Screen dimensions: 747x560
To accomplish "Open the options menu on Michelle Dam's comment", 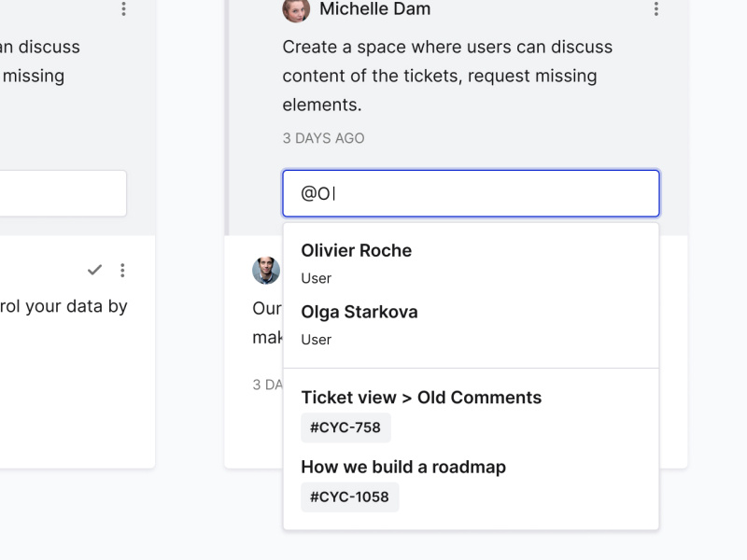I will (x=656, y=9).
